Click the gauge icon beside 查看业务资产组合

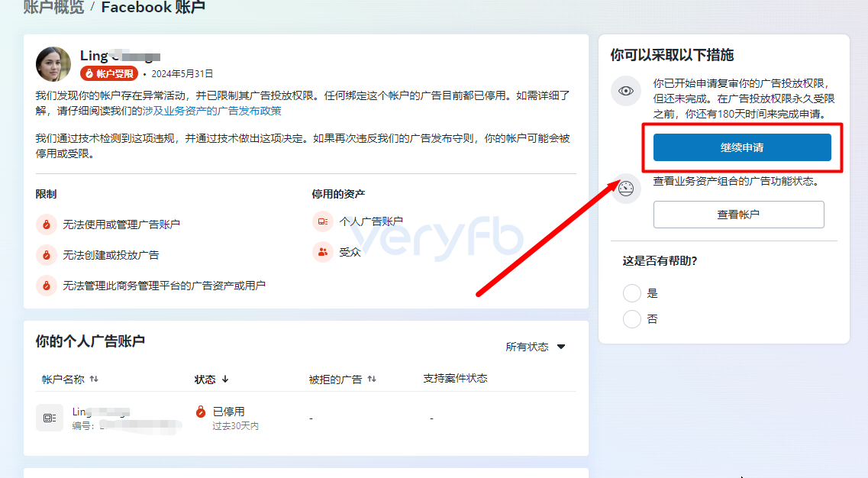[626, 189]
